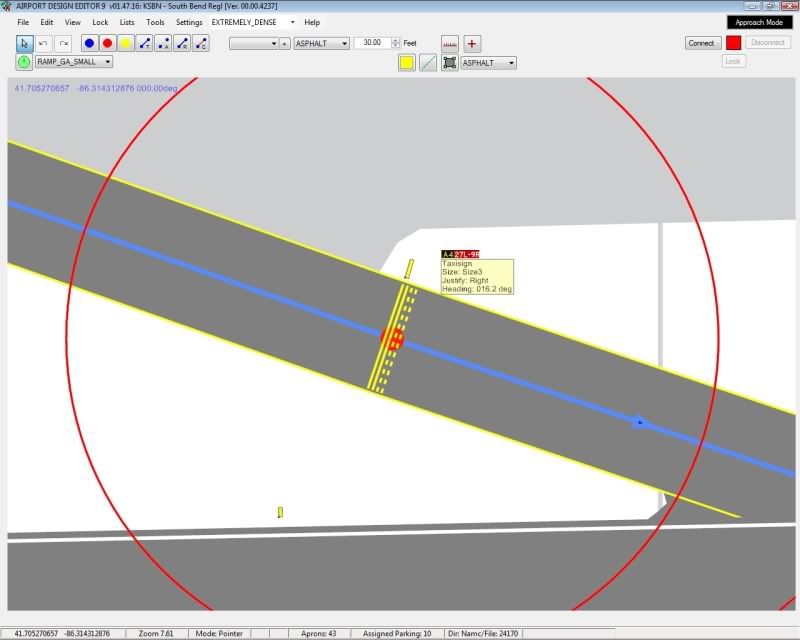
Task: Click the undo arrow icon
Action: pos(44,43)
